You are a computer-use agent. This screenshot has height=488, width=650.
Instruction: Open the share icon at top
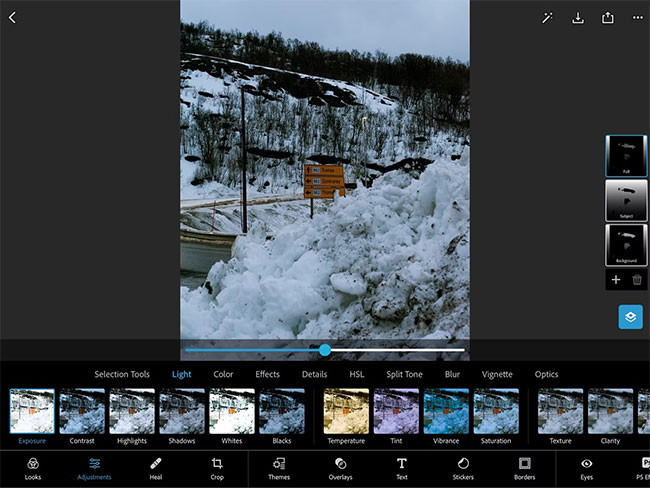click(608, 17)
